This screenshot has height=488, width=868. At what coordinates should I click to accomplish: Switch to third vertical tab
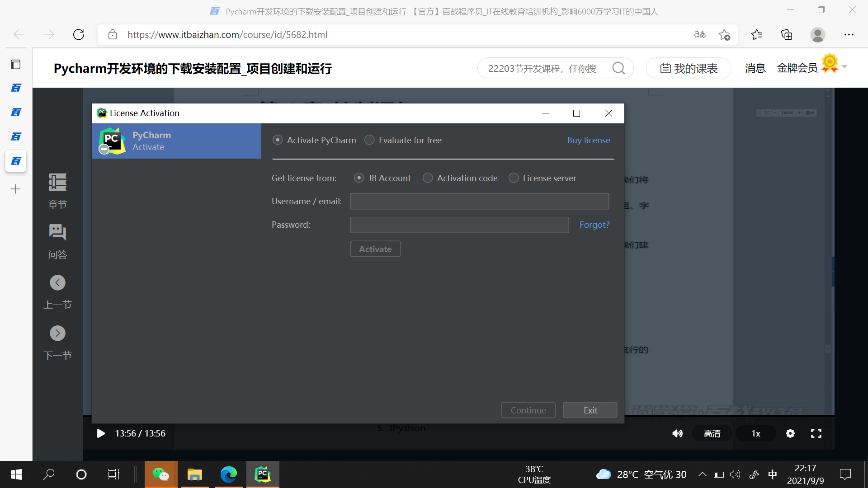click(x=16, y=136)
